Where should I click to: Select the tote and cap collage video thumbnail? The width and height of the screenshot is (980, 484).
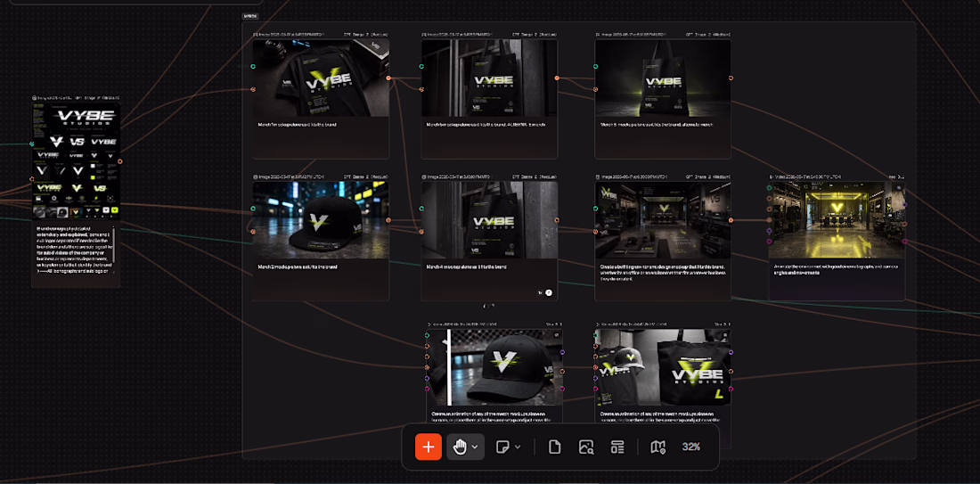coord(663,368)
